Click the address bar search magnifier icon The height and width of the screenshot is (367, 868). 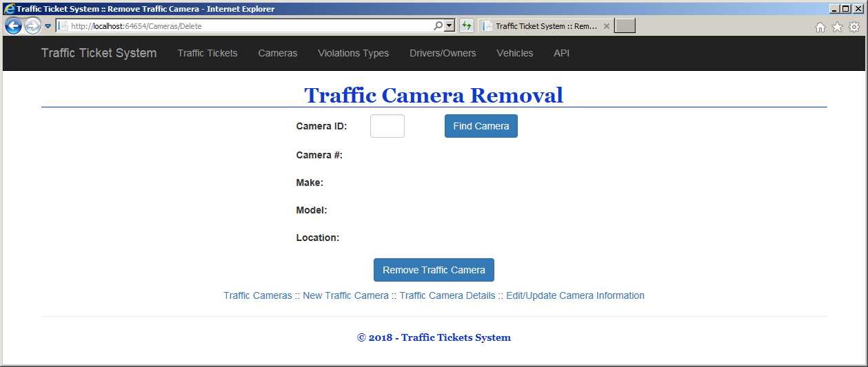[438, 26]
